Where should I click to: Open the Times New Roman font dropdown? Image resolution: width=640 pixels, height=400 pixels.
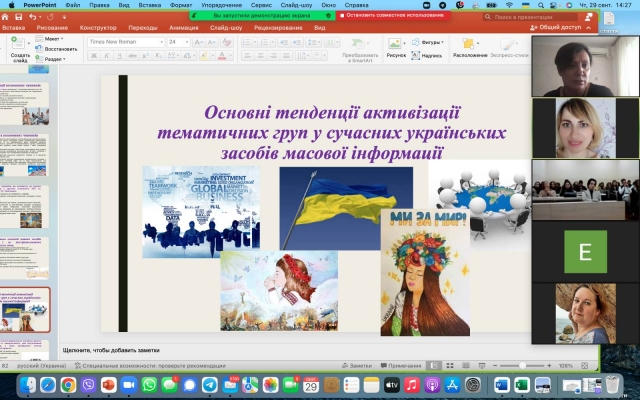[x=126, y=42]
